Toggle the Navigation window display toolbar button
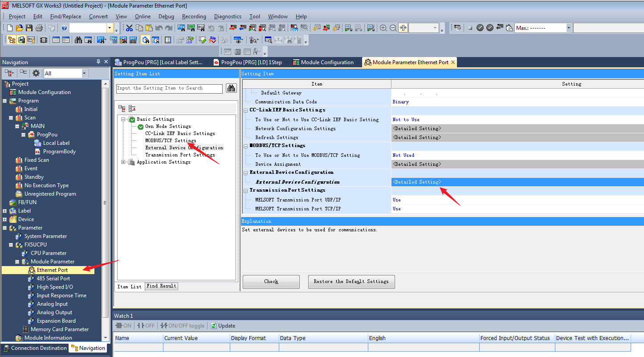This screenshot has width=644, height=357. (x=12, y=40)
